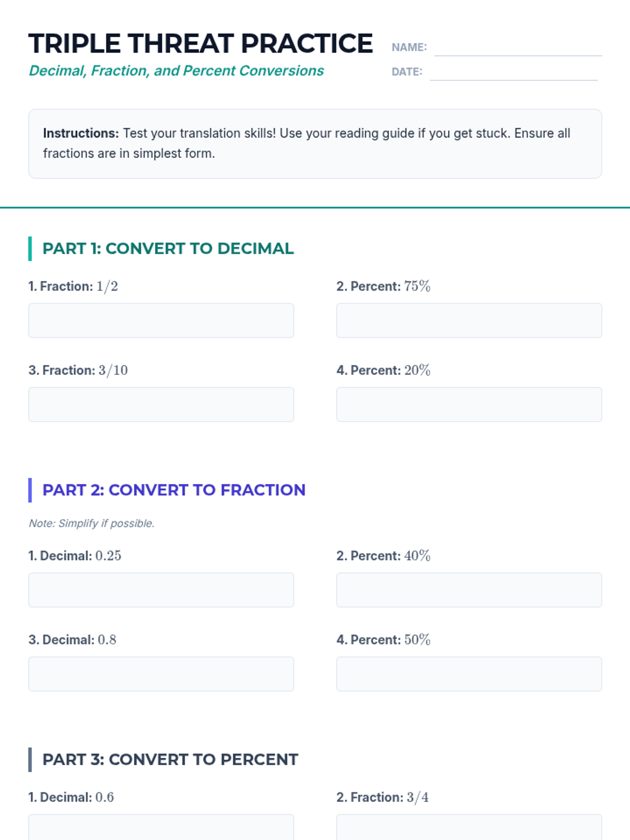Click the Part 2: Convert to Fraction heading
This screenshot has height=840, width=630.
[174, 490]
